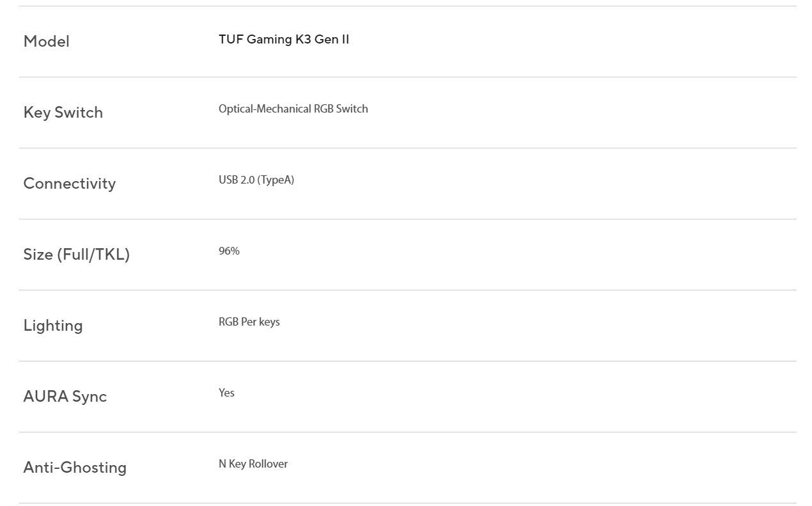
Task: Click the Anti-Ghosting label
Action: click(x=75, y=468)
